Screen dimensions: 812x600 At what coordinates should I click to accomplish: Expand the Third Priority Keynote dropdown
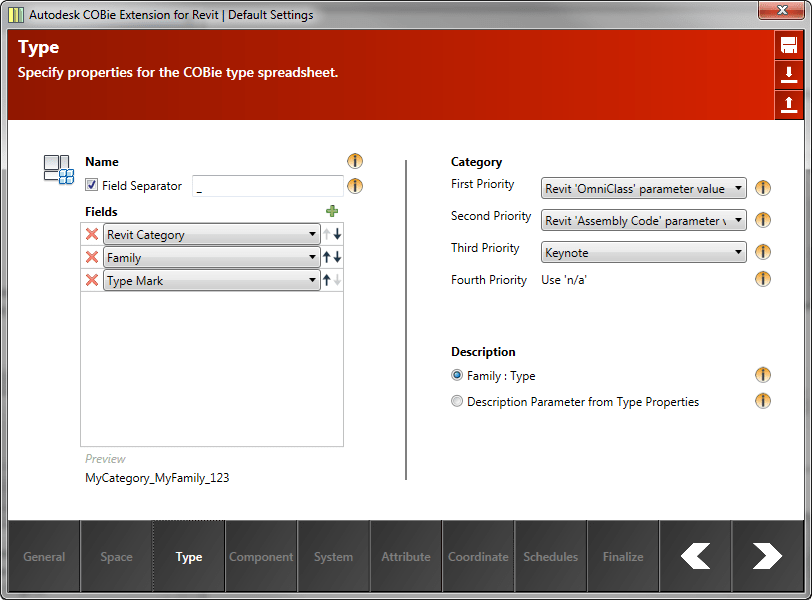click(644, 253)
